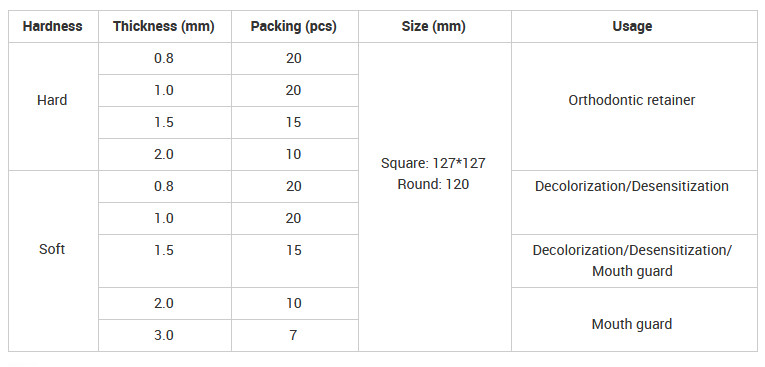Click the bottom Mouth guard usage cell
This screenshot has height=367, width=765.
[x=634, y=319]
